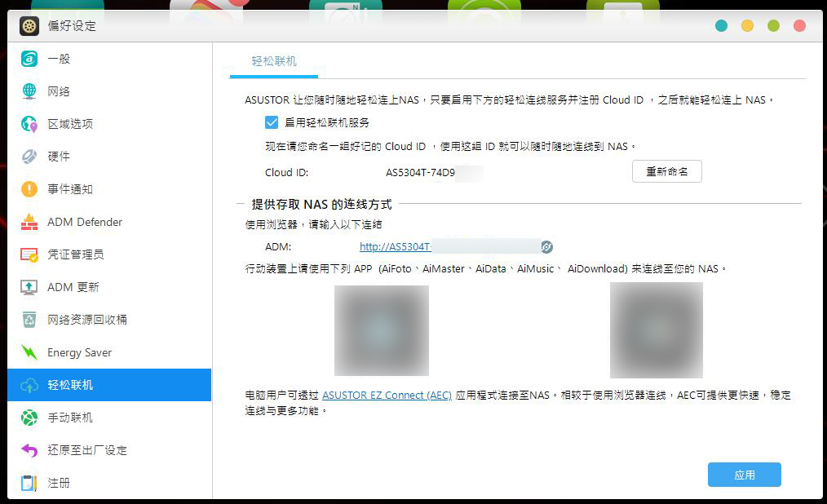Screen dimensions: 827x504
Task: Click the 偏好设定 window title text
Action: 72,26
